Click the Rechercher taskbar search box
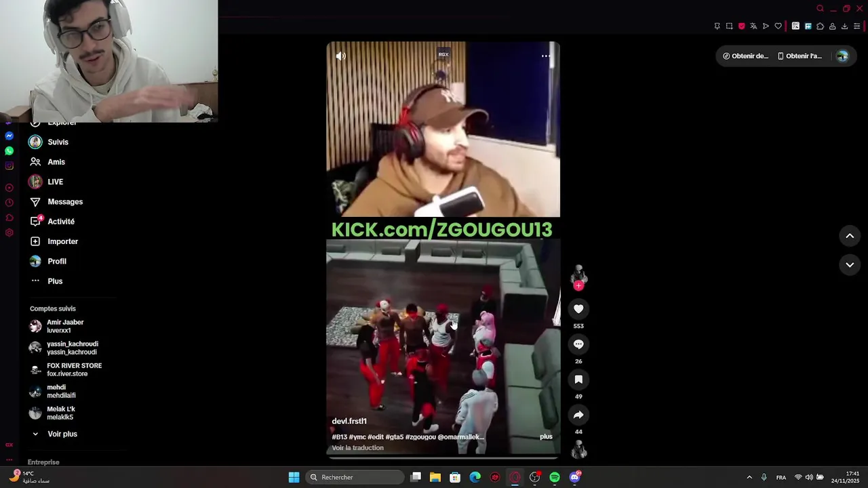Image resolution: width=868 pixels, height=488 pixels. click(355, 477)
